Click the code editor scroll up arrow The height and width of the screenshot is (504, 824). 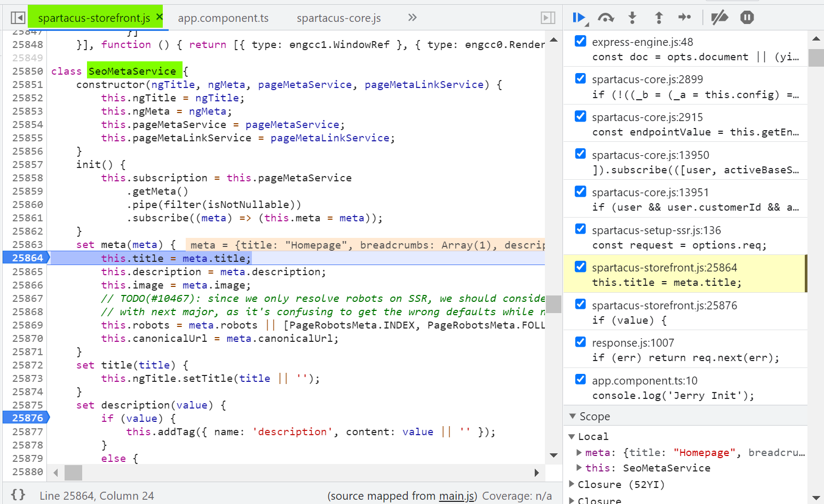(553, 39)
